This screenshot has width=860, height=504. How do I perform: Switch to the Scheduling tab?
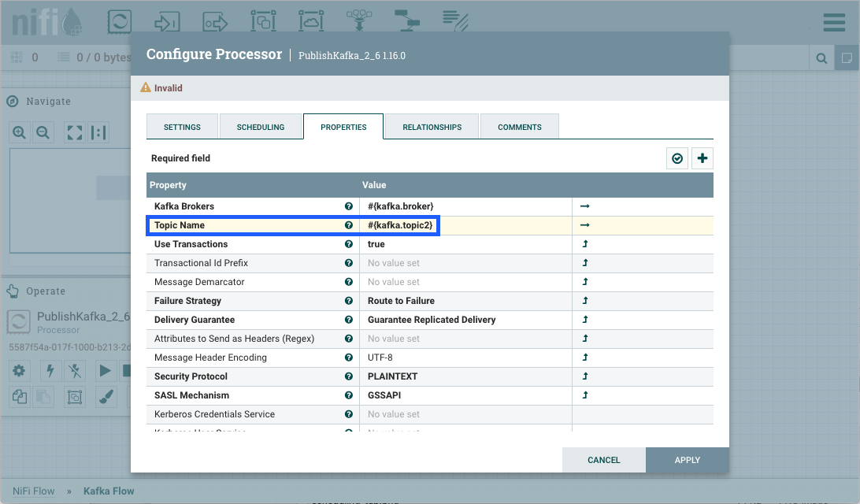click(261, 127)
